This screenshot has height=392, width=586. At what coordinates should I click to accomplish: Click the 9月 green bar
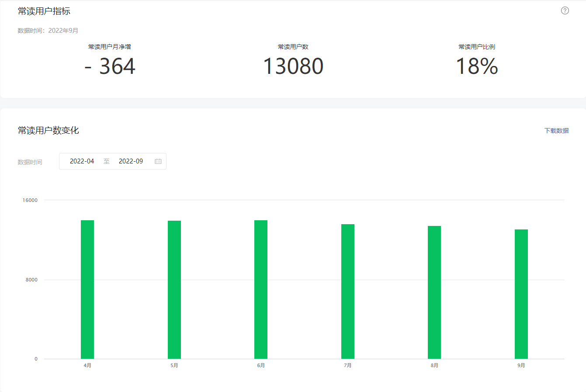coord(521,294)
